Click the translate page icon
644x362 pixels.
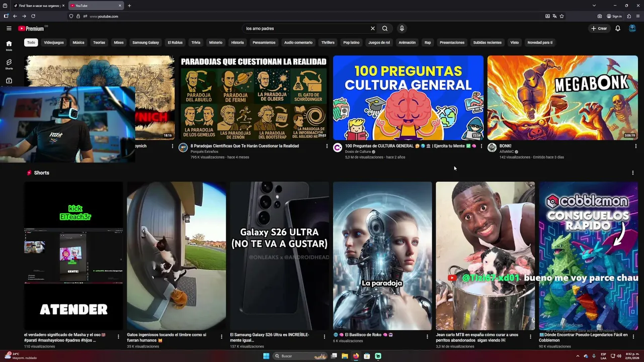click(554, 16)
